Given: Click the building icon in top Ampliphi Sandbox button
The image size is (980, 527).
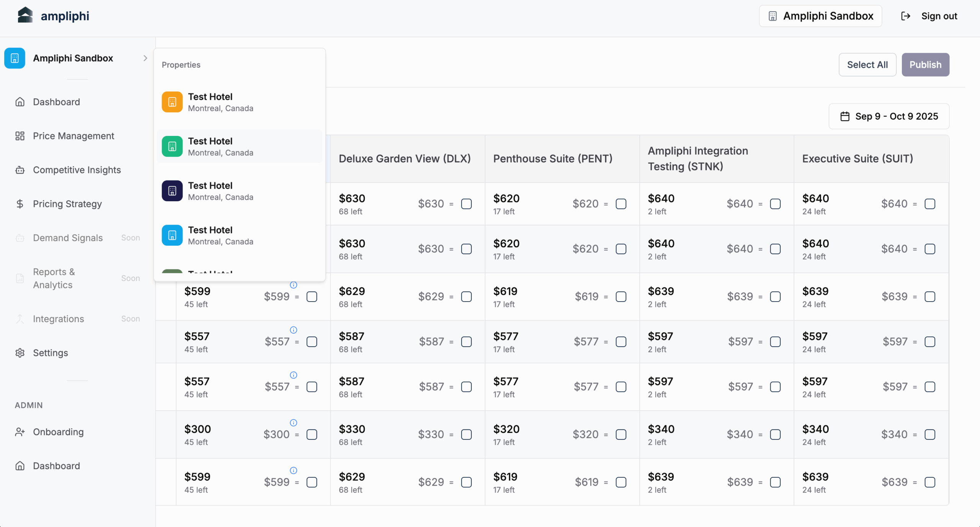Looking at the screenshot, I should (773, 16).
